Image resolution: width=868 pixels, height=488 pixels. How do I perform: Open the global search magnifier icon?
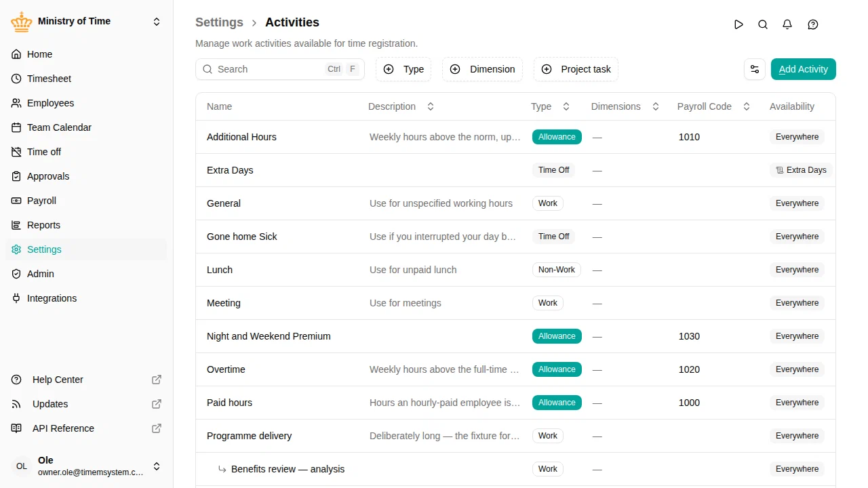click(763, 24)
